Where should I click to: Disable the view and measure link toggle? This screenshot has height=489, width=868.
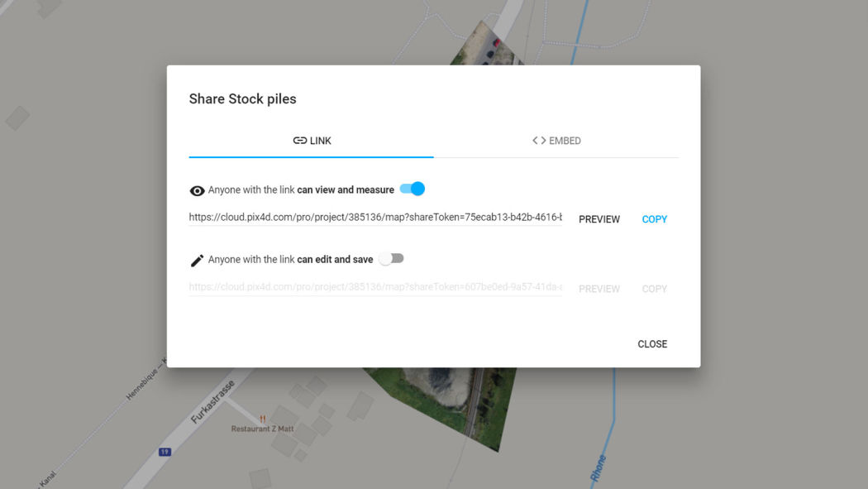coord(412,189)
